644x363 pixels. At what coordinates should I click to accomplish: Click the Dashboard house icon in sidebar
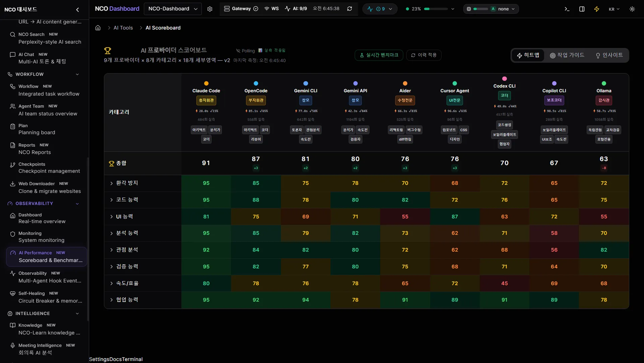coord(13,215)
